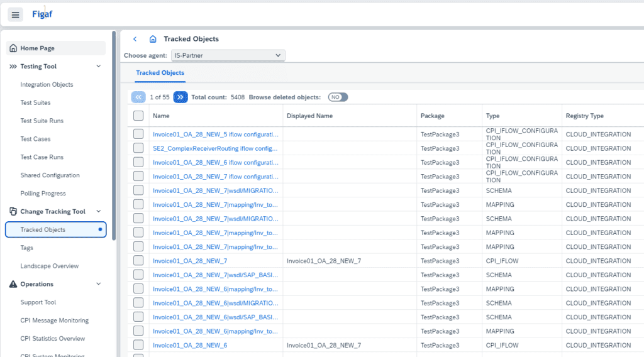This screenshot has height=357, width=644.
Task: Check the select-all checkbox in table header
Action: pyautogui.click(x=138, y=116)
